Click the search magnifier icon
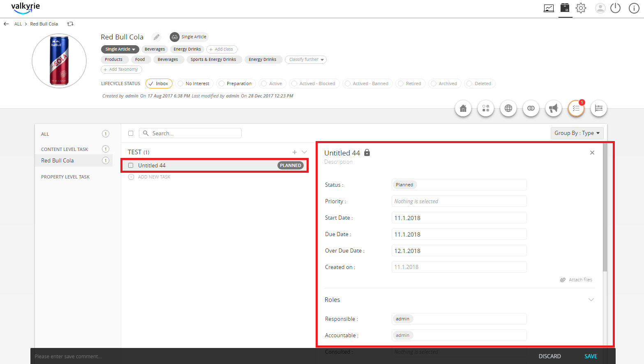Screen dimensions: 644x364 click(x=145, y=133)
